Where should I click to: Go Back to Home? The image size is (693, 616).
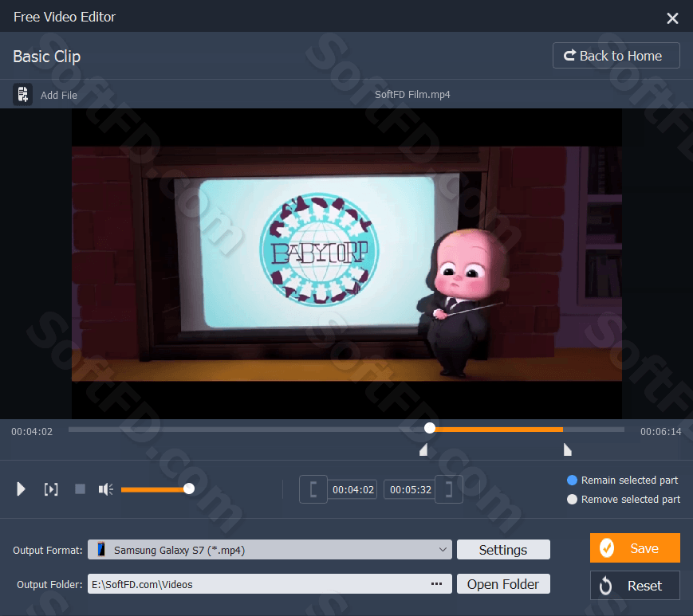click(x=616, y=56)
